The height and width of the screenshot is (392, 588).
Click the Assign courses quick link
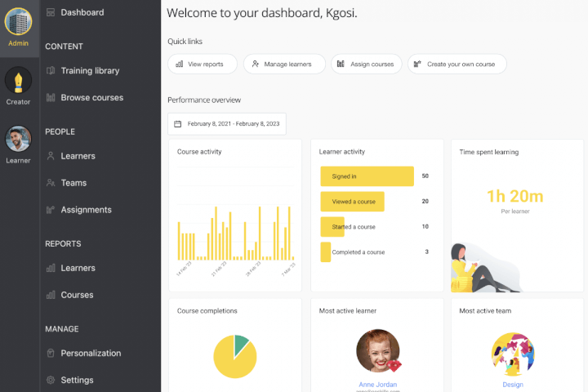point(367,65)
